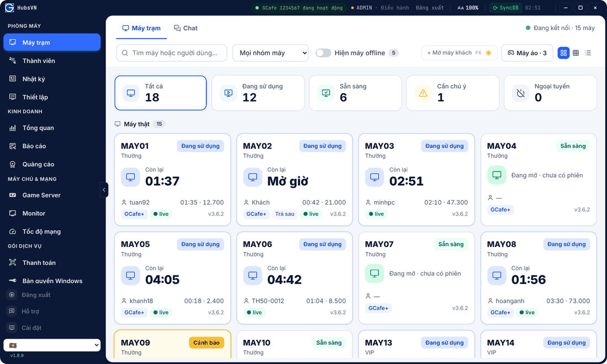Screen dimensions: 607x364
Task: Focus the Tìm máy hoặc người dùng search field
Action: tap(172, 53)
